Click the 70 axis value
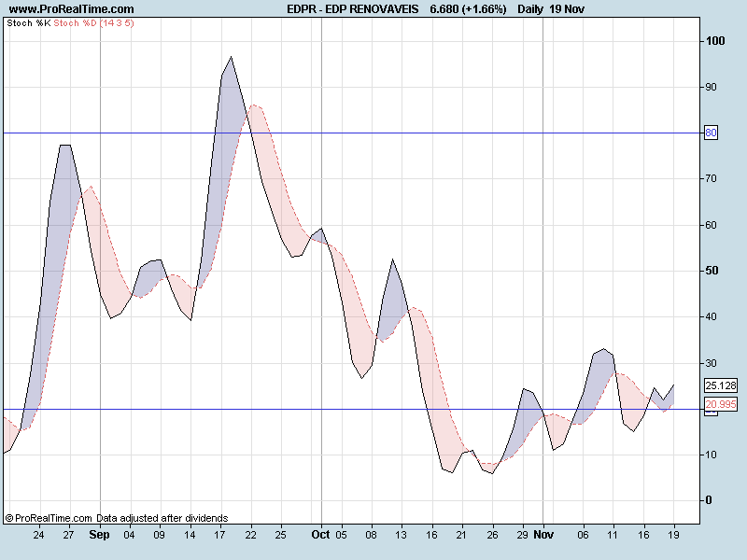747x560 pixels. (x=711, y=178)
